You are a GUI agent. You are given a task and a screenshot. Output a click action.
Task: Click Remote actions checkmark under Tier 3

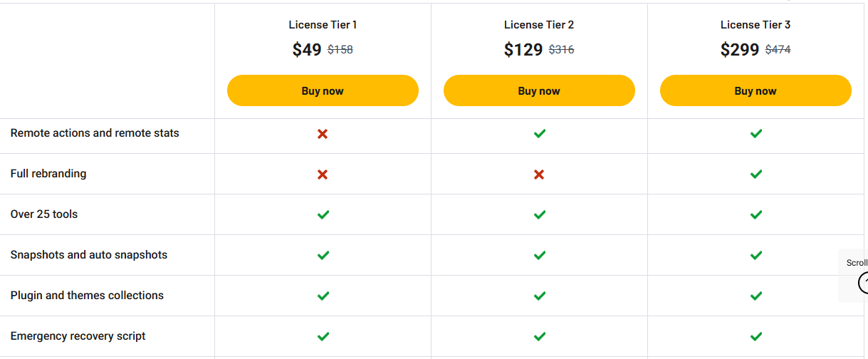pos(756,134)
